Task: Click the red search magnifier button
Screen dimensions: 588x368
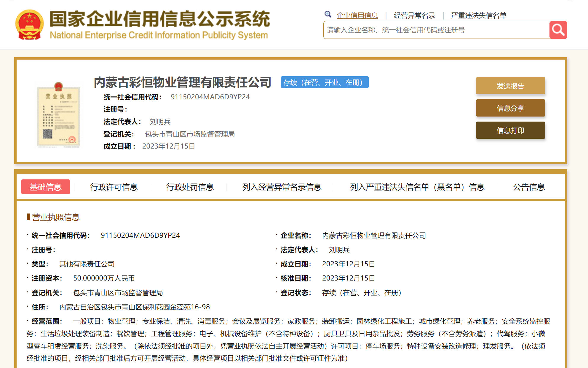Action: point(558,30)
